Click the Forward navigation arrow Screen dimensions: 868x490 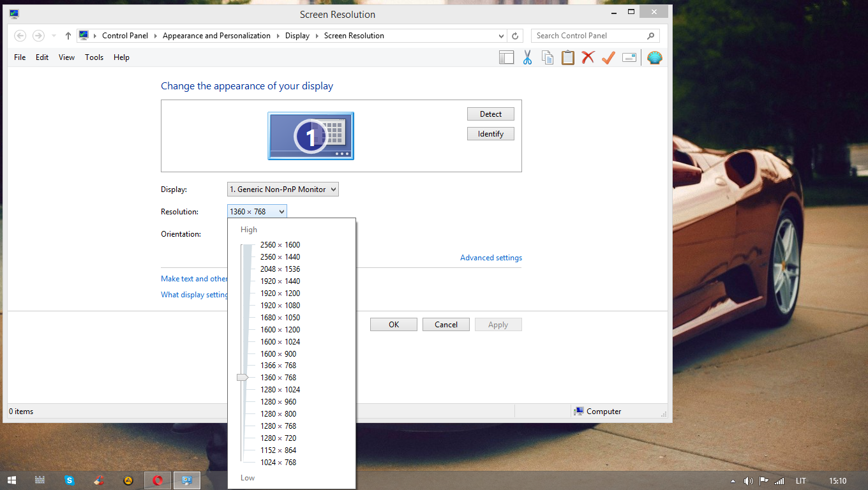tap(38, 36)
